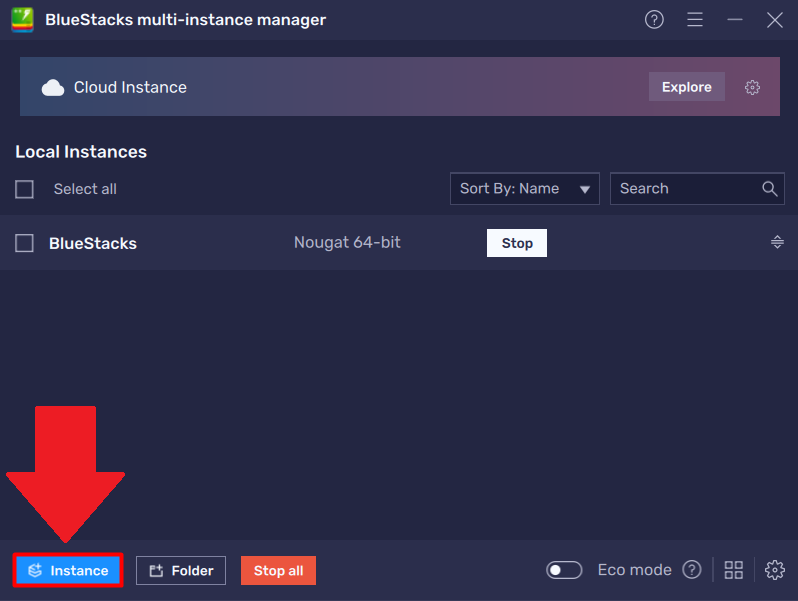Click the BlueStacks logo in title bar
Screen dimensions: 798x601
point(23,20)
